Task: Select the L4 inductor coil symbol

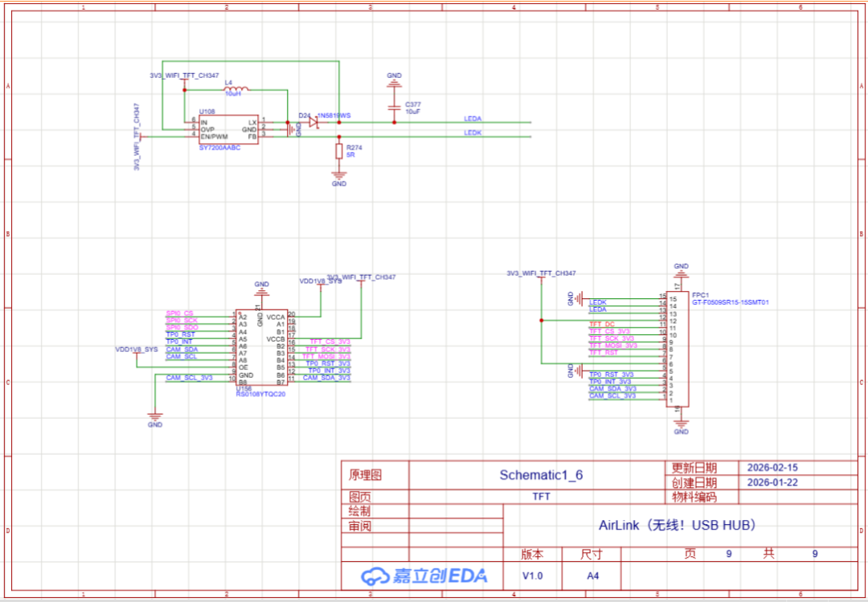Action: [236, 88]
